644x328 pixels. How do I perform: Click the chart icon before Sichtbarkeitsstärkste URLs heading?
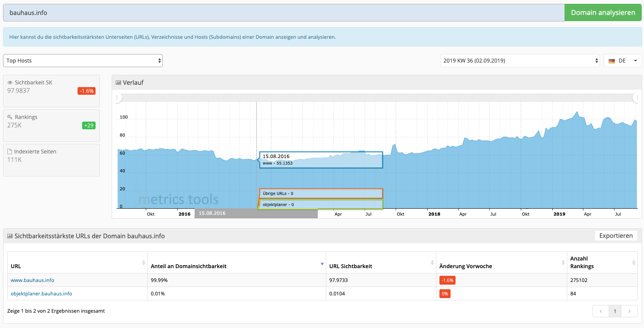pos(10,236)
